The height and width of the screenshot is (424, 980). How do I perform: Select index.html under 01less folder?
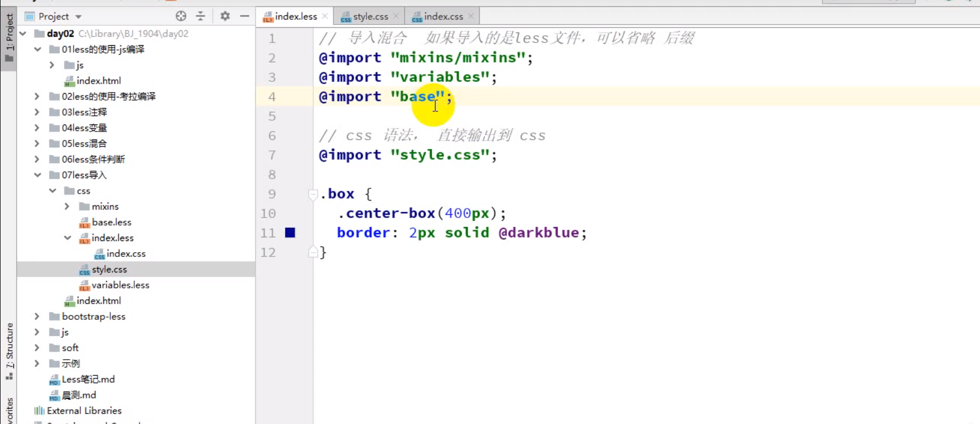tap(99, 81)
